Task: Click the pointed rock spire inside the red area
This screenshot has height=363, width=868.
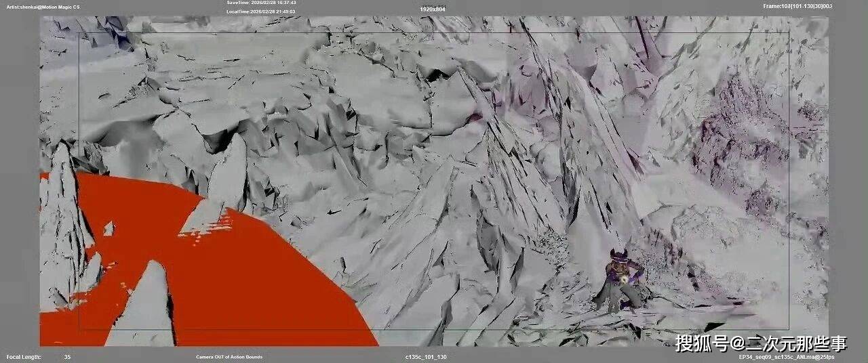Action: click(x=148, y=305)
